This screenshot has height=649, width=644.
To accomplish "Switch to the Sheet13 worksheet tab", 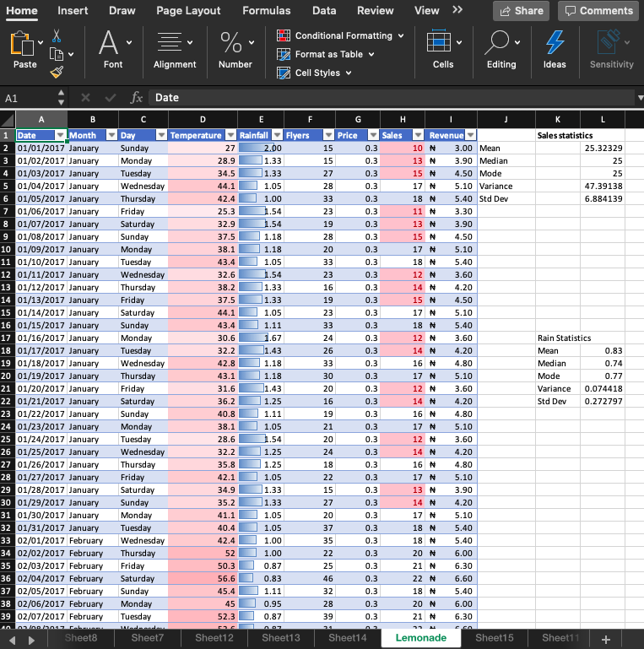I will coord(280,638).
